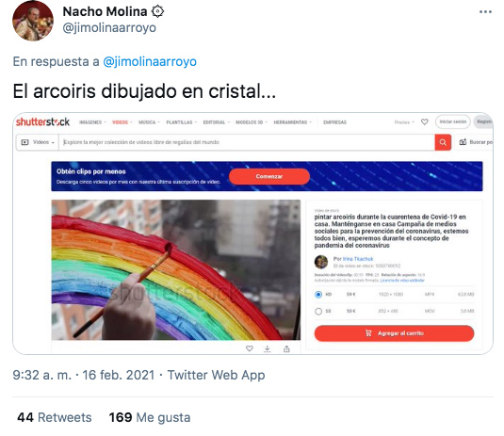Click the Comenzar banner button
504x436 pixels.
pos(269,176)
